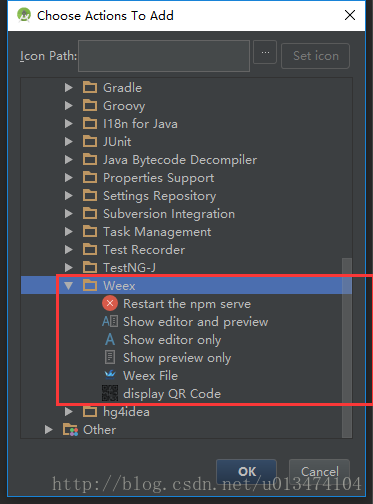Click the TestNG-J folder icon

(x=90, y=267)
